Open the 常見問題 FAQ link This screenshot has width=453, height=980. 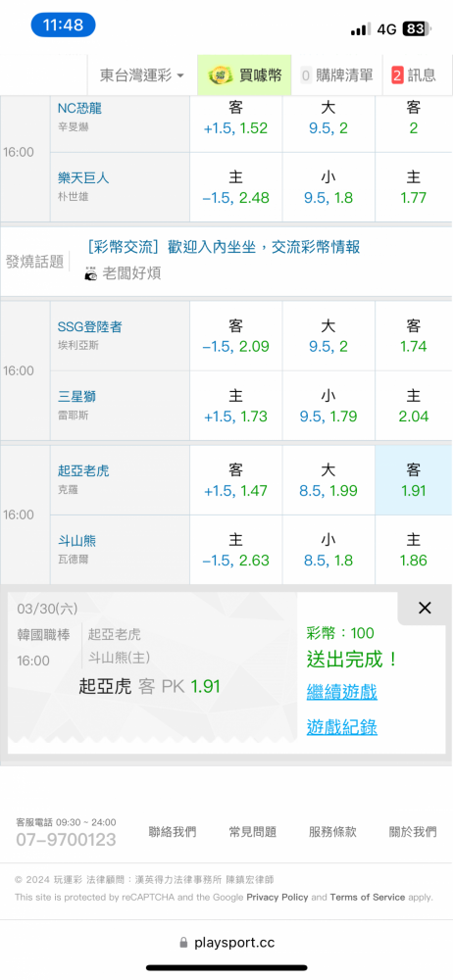[252, 832]
